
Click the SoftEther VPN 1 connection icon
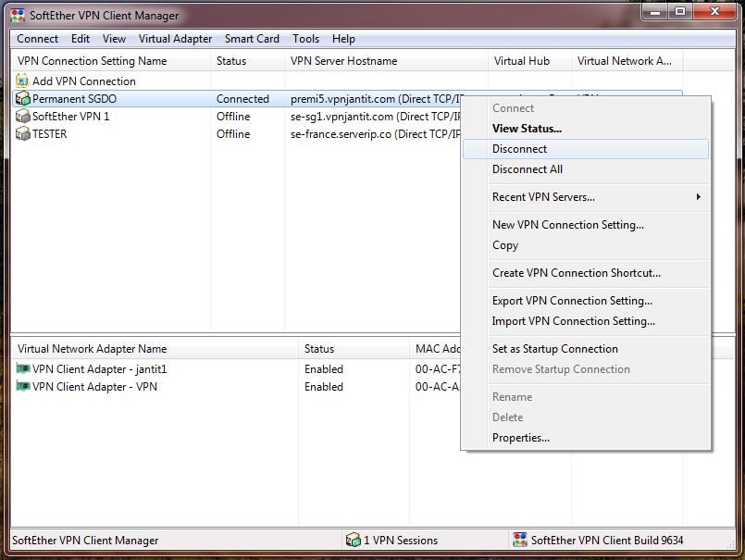pyautogui.click(x=23, y=116)
